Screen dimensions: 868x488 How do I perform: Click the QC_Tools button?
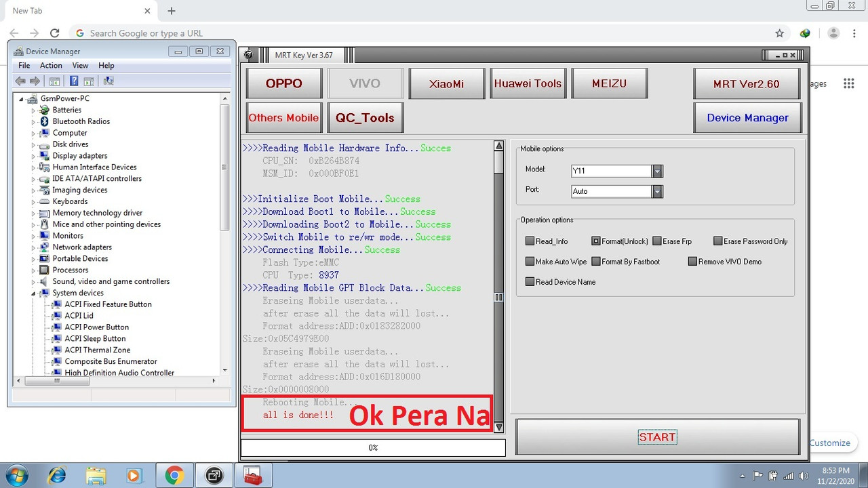[x=365, y=118]
